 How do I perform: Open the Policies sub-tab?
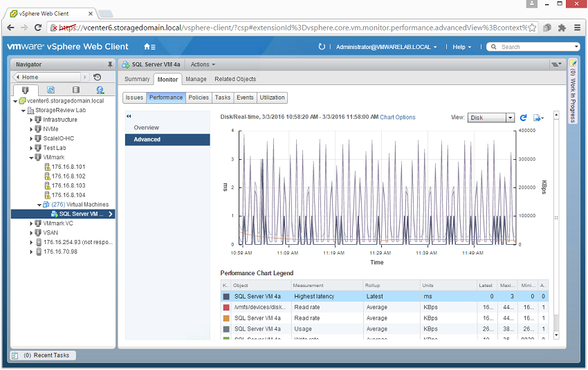tap(199, 98)
